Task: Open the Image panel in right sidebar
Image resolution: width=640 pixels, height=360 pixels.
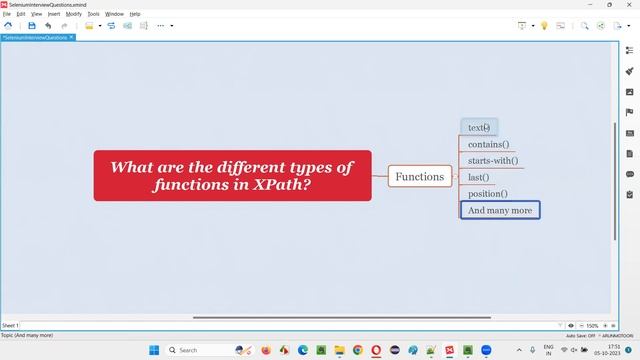Action: click(x=630, y=92)
